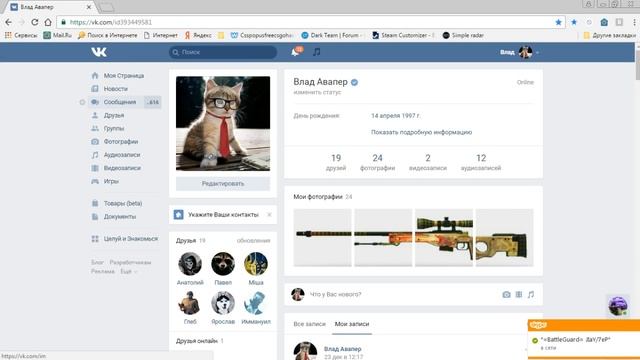Viewport: 640px width, 360px height.
Task: Open the 12 аудиозаписей counter
Action: 481,162
